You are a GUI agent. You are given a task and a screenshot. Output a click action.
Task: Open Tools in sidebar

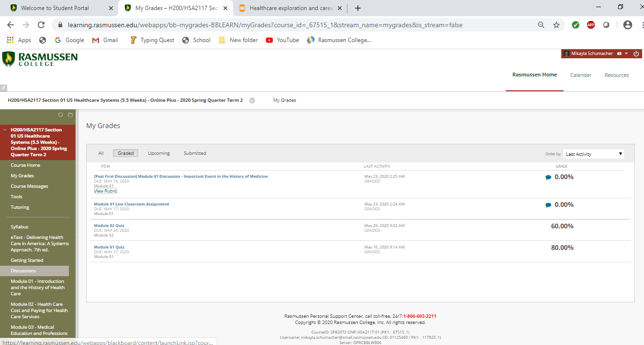[x=17, y=197]
